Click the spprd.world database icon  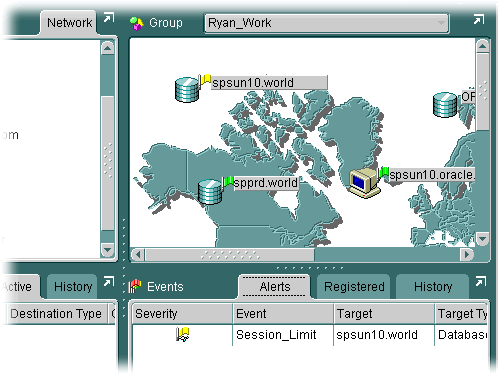coord(210,192)
